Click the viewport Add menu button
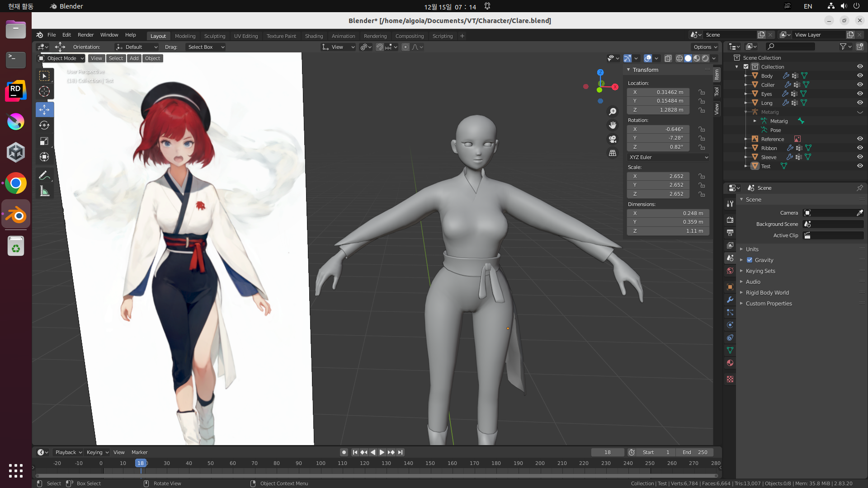This screenshot has height=488, width=868. [134, 58]
